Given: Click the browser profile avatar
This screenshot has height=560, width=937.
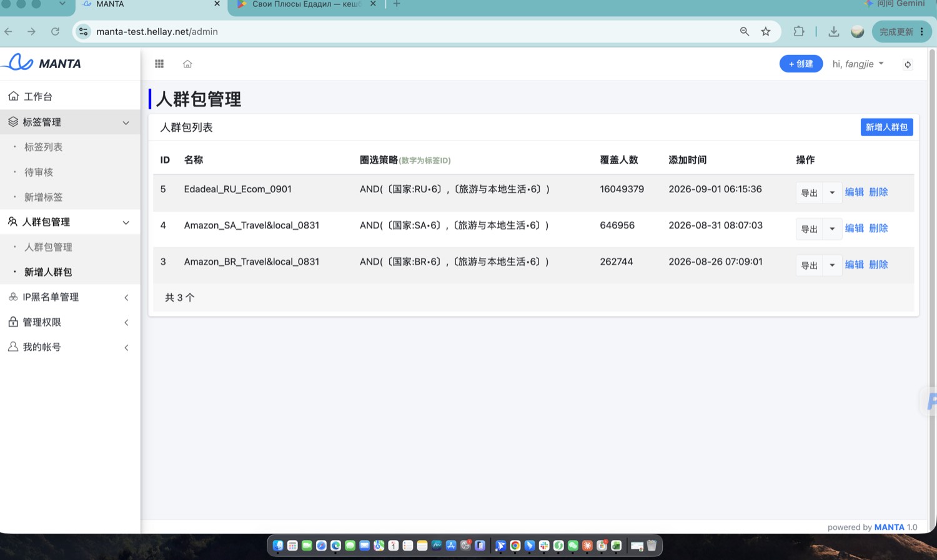Looking at the screenshot, I should pyautogui.click(x=858, y=31).
